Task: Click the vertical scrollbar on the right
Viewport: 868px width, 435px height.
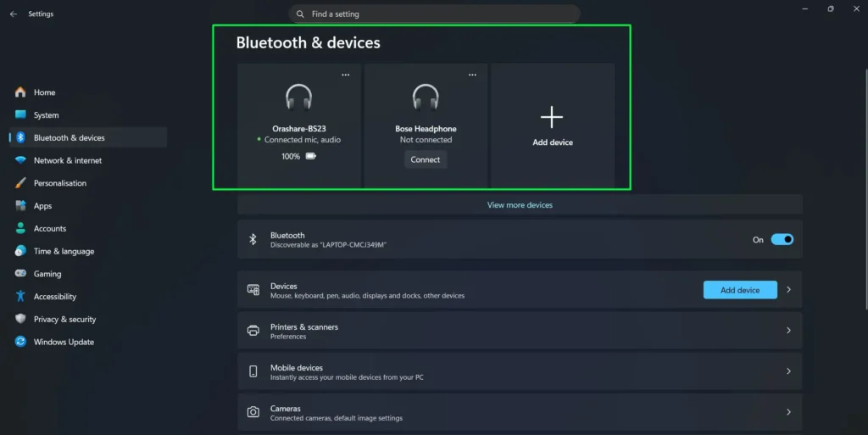Action: 865,189
